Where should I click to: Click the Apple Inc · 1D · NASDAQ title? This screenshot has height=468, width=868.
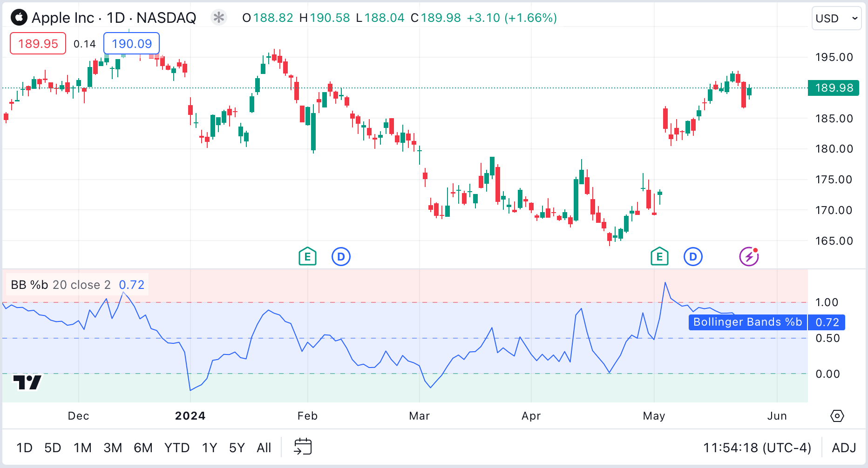tap(114, 18)
